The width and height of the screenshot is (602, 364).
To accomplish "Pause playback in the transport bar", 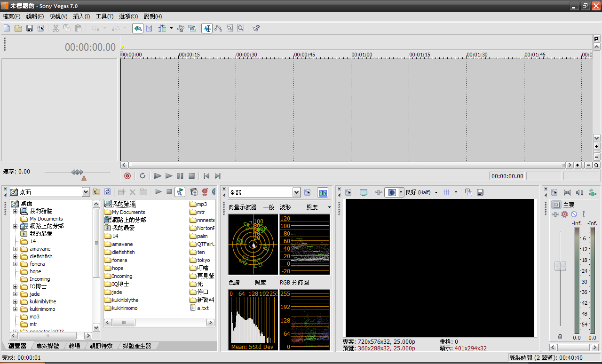I will [x=180, y=176].
